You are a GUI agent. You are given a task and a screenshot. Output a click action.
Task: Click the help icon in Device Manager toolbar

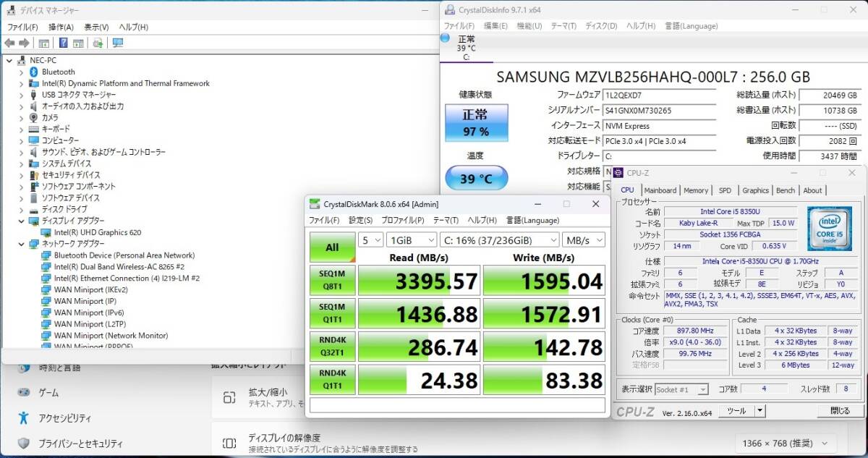63,43
